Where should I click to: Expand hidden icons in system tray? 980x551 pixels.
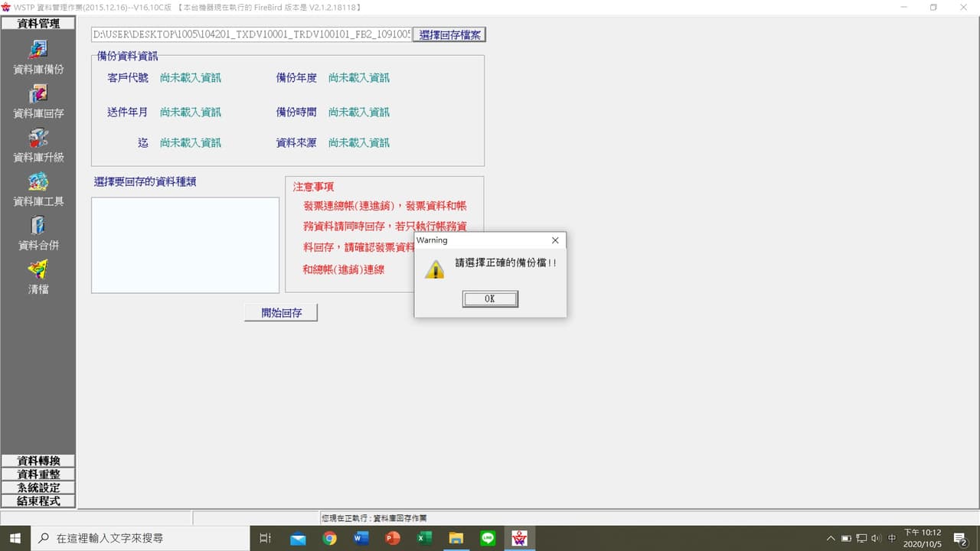pos(831,538)
